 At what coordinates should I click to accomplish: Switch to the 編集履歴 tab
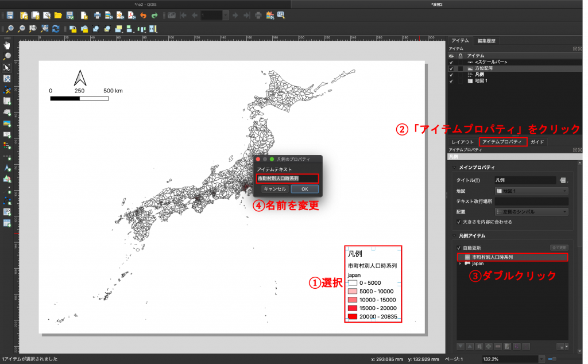486,41
